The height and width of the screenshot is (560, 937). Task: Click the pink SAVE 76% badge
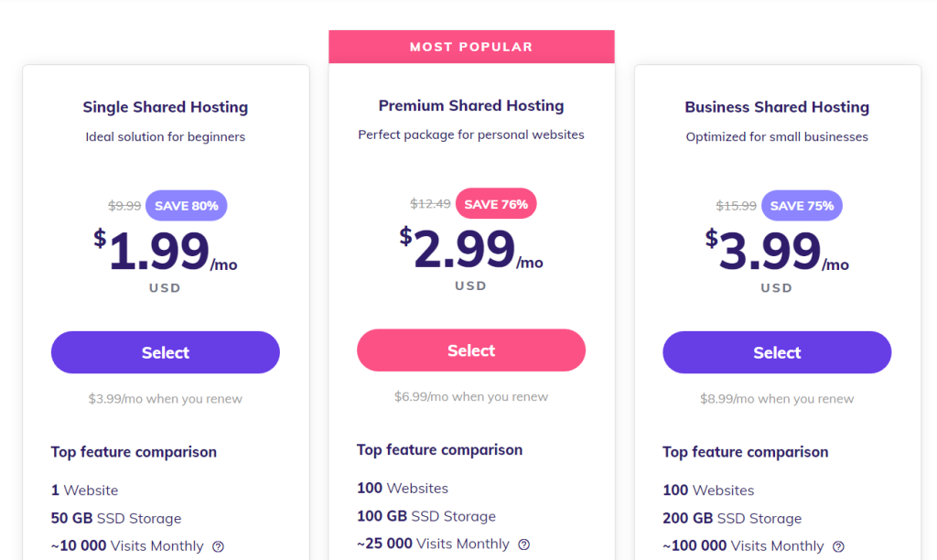[x=496, y=204]
